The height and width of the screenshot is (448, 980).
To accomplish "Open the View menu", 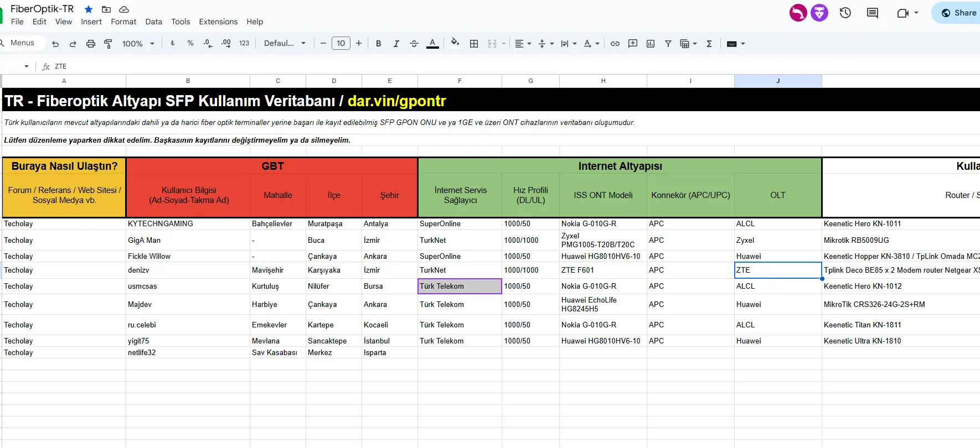I will click(x=64, y=22).
